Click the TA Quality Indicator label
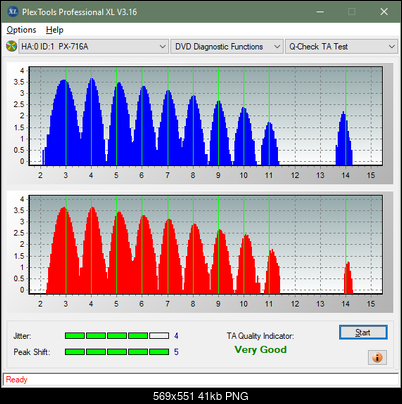The image size is (402, 404). (x=260, y=336)
